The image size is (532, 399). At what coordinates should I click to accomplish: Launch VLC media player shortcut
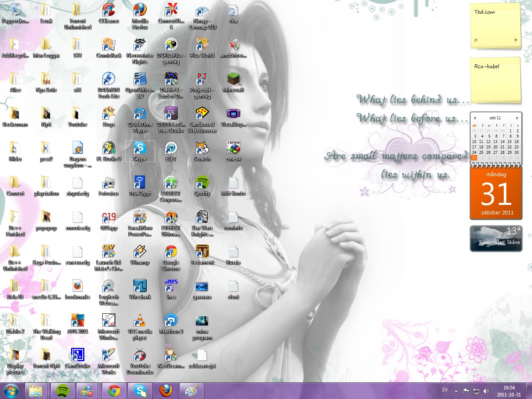[x=140, y=321]
